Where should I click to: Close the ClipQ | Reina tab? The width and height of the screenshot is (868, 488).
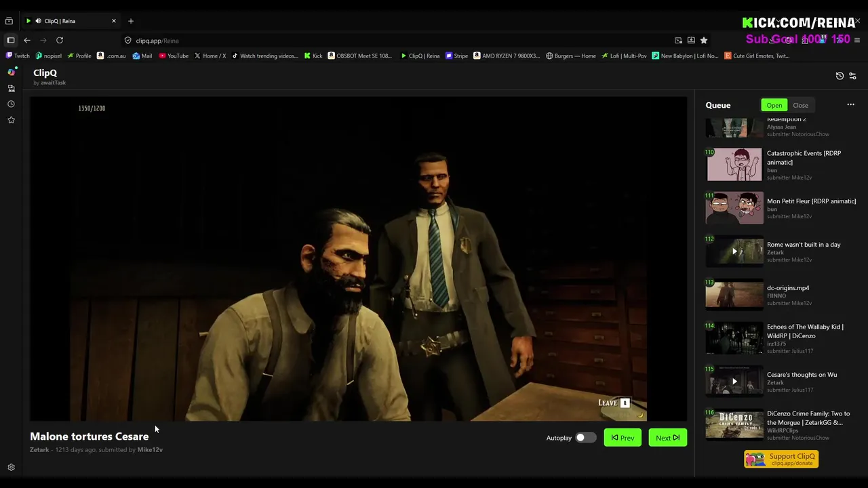pyautogui.click(x=114, y=21)
